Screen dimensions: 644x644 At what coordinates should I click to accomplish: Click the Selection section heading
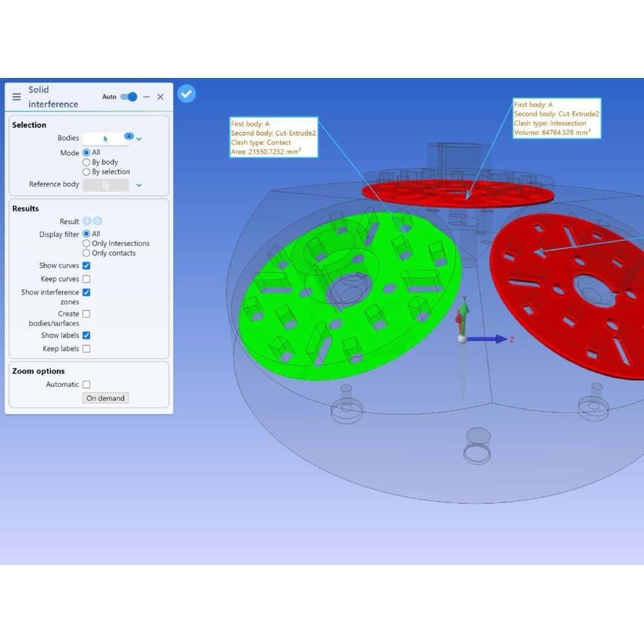29,125
